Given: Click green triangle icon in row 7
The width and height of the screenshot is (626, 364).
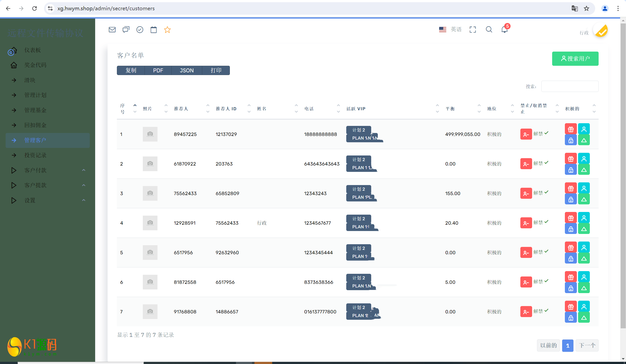Looking at the screenshot, I should coord(584,318).
